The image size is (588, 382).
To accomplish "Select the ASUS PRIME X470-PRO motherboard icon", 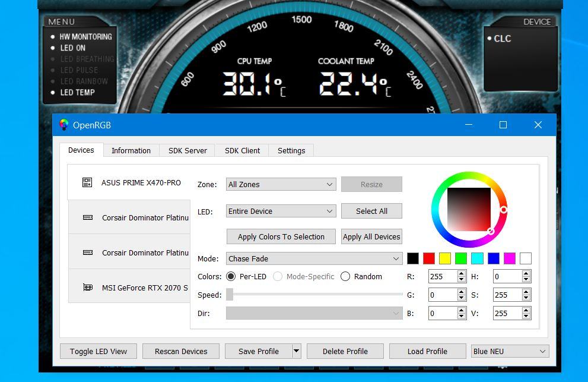I will [87, 182].
